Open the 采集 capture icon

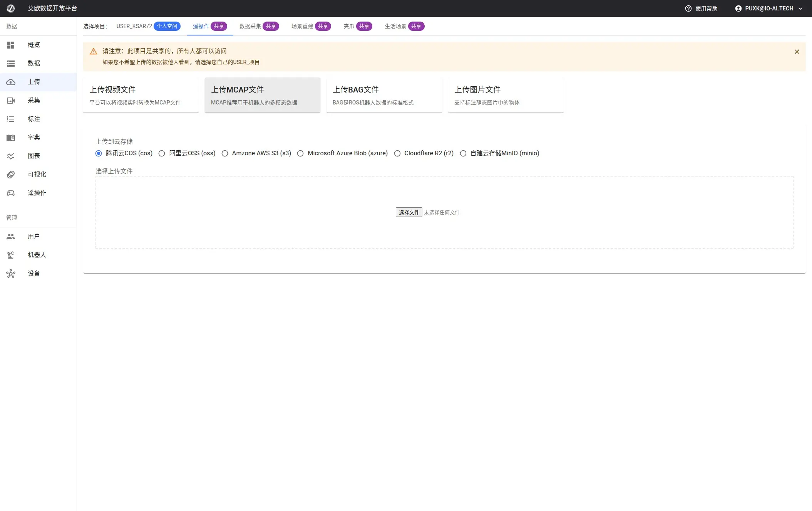coord(11,100)
